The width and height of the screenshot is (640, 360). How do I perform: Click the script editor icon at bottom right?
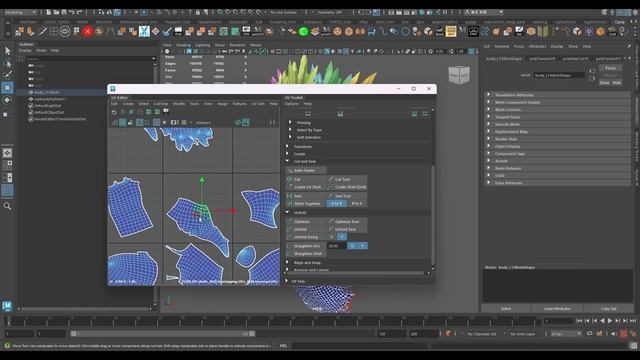(x=633, y=346)
